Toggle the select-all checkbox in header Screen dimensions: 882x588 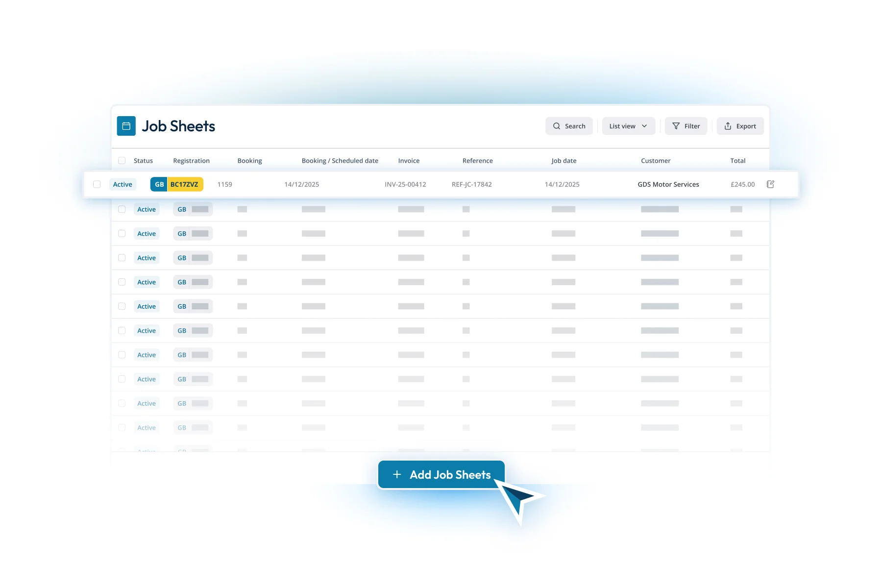[x=122, y=161]
